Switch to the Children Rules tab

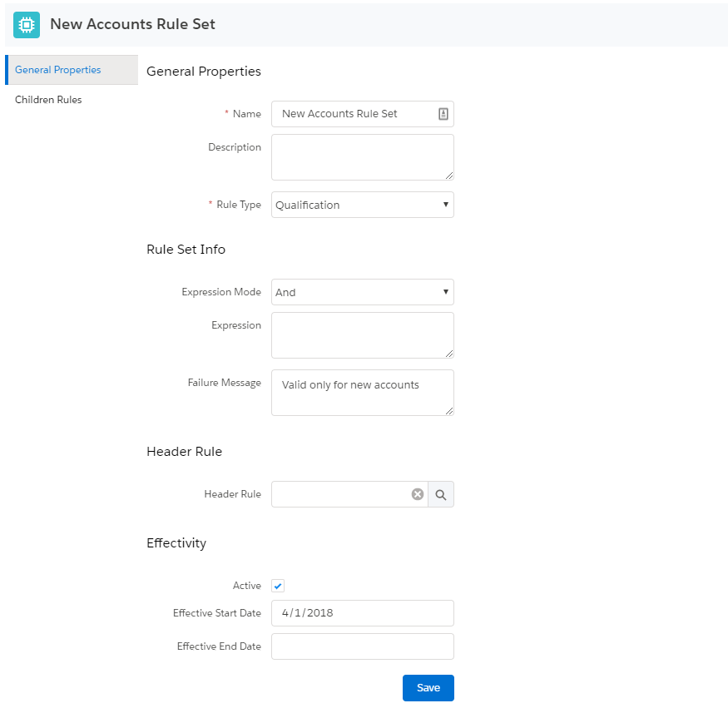pyautogui.click(x=48, y=100)
